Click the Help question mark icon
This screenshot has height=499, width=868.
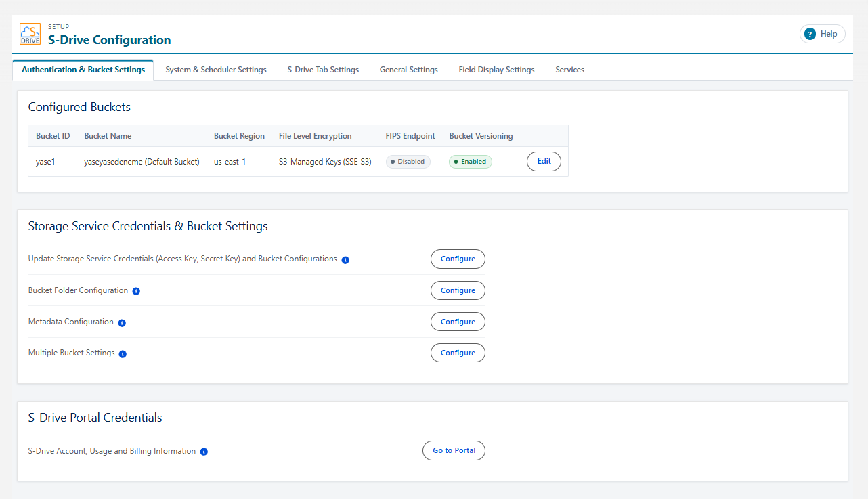[810, 34]
